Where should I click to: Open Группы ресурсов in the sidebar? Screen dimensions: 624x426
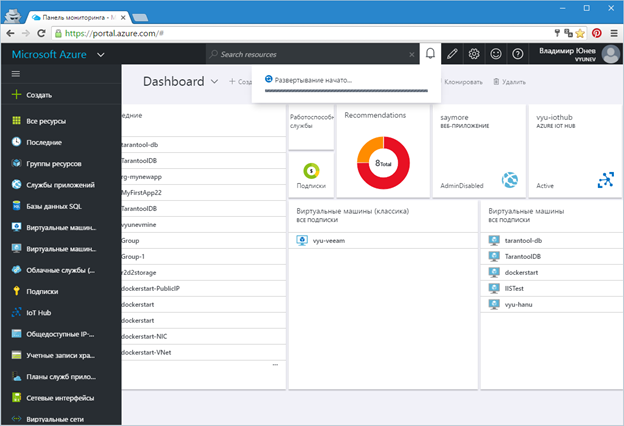61,163
